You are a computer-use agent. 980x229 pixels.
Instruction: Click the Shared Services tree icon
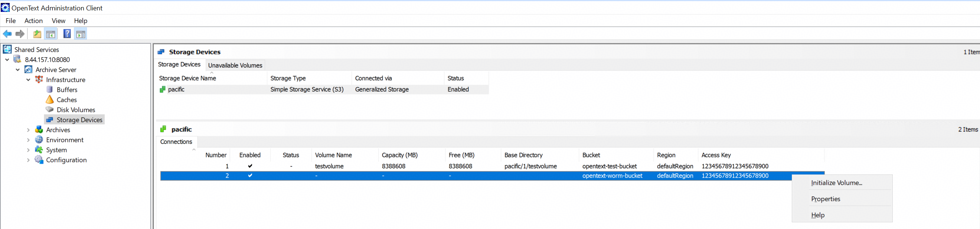(x=7, y=49)
